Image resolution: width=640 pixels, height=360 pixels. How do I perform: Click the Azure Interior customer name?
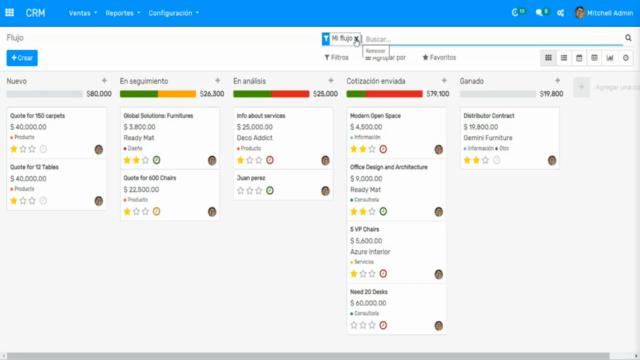(370, 252)
